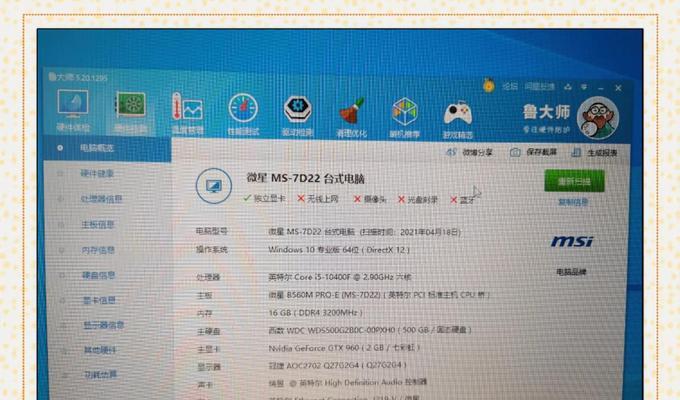Image resolution: width=680 pixels, height=400 pixels.
Task: Click the 电脑型号 row label
Action: click(x=212, y=231)
